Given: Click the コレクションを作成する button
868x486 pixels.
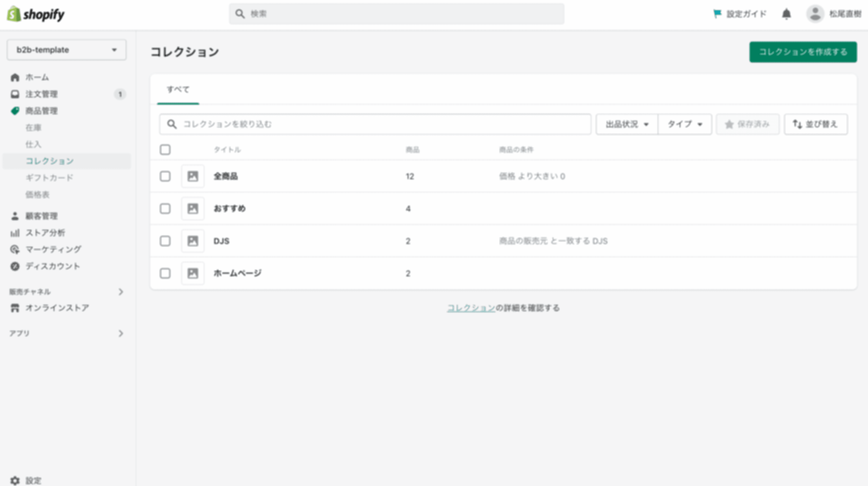Looking at the screenshot, I should coord(803,52).
